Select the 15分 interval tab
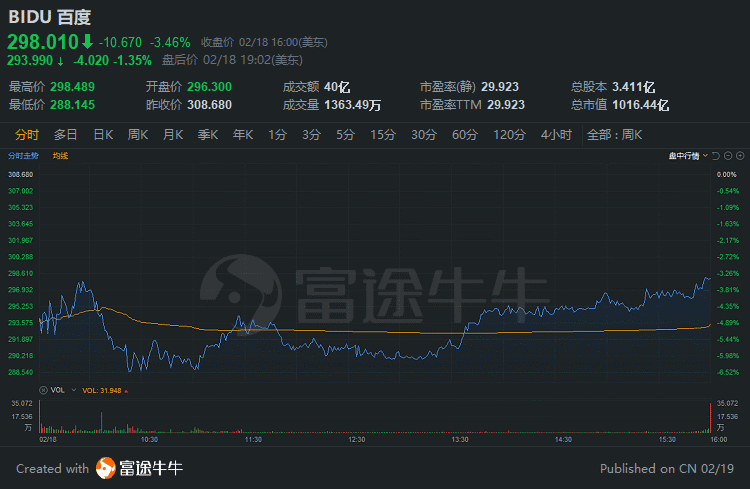The width and height of the screenshot is (750, 489). point(383,135)
